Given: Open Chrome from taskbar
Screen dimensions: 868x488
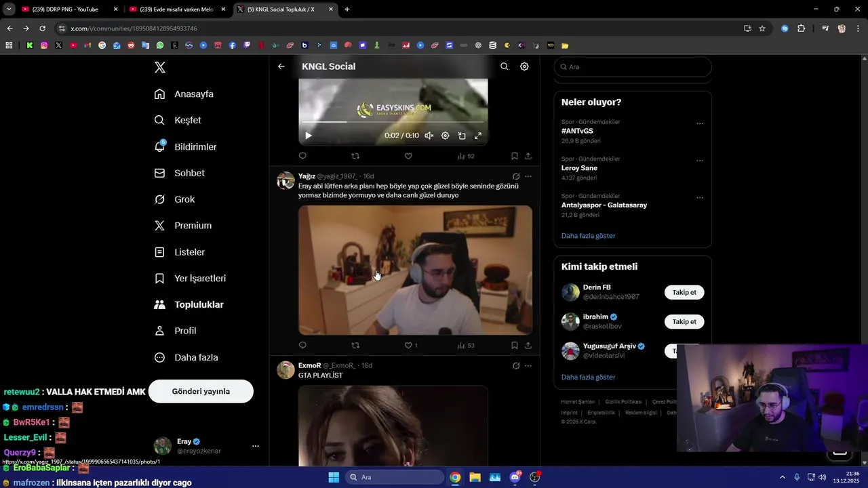Looking at the screenshot, I should (x=455, y=477).
